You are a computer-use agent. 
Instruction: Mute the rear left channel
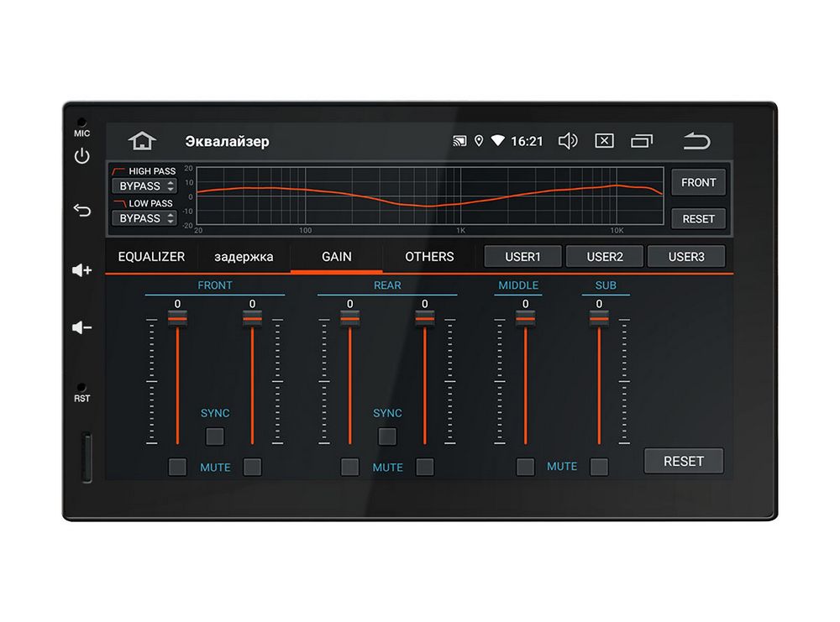(x=349, y=467)
